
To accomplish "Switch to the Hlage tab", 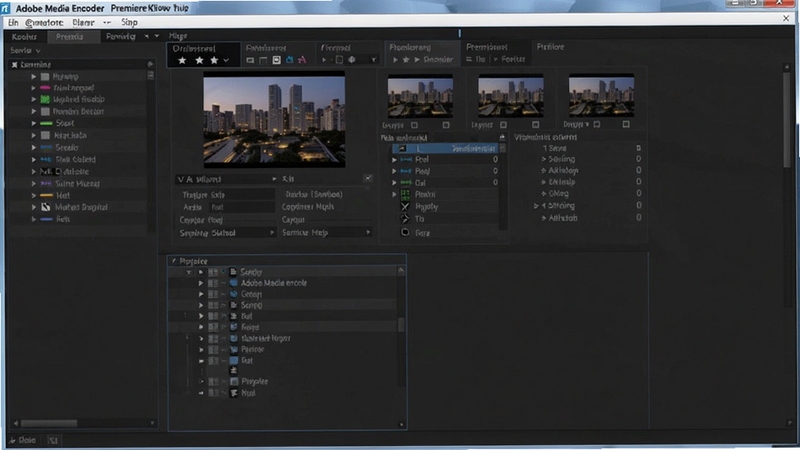I will (x=178, y=36).
